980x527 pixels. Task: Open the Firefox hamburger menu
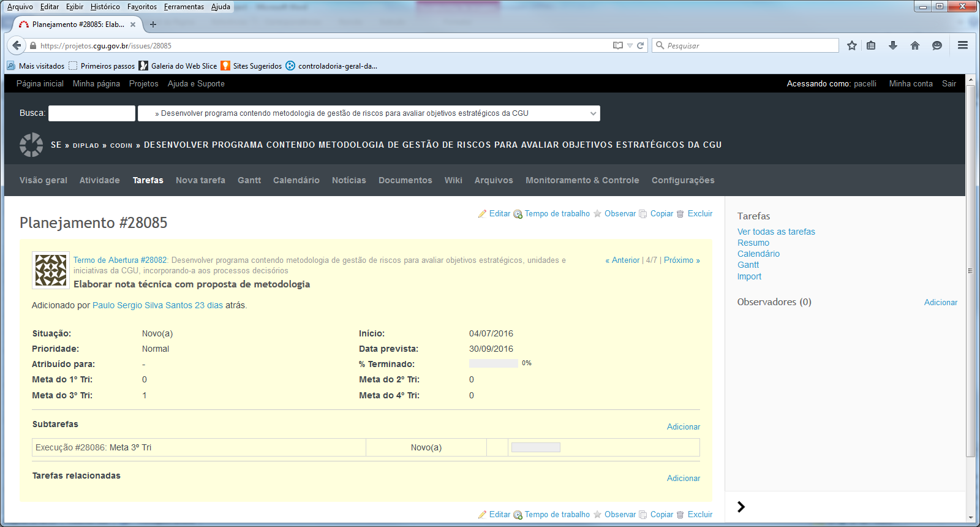point(963,45)
